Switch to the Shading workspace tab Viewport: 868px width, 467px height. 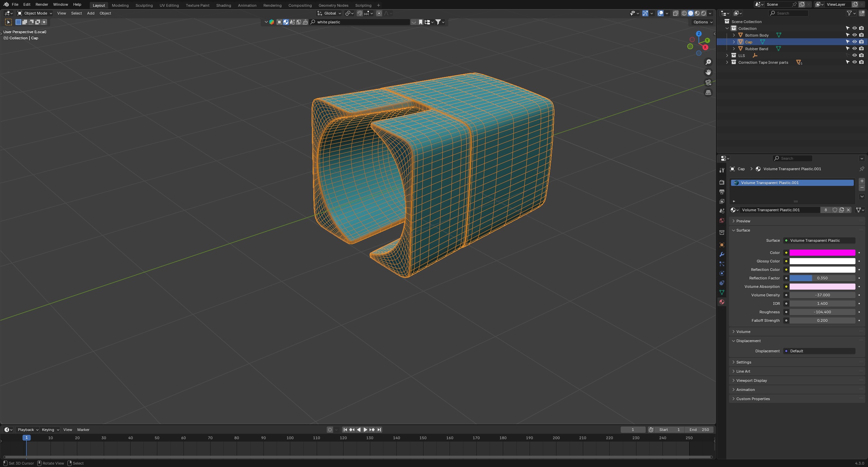coord(223,5)
